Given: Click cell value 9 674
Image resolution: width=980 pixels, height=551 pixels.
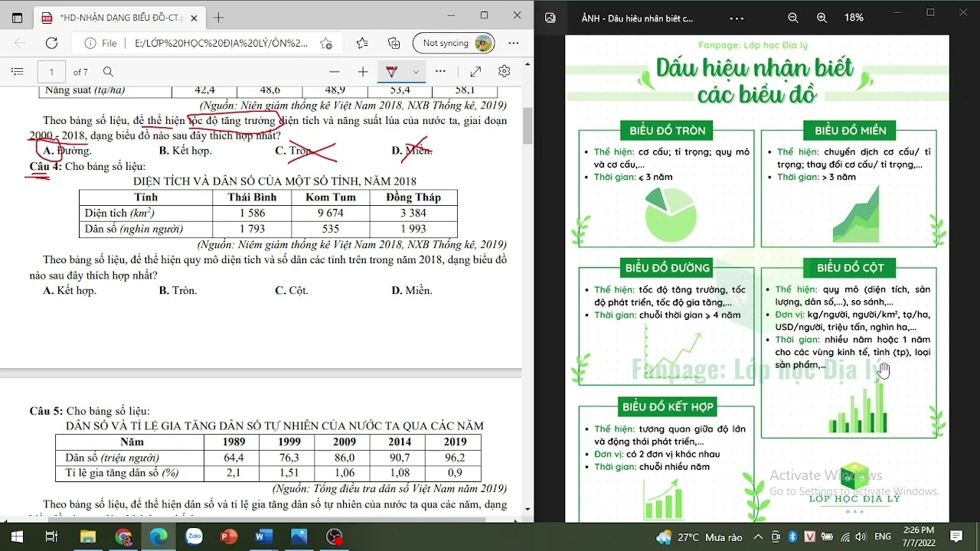Looking at the screenshot, I should 330,214.
